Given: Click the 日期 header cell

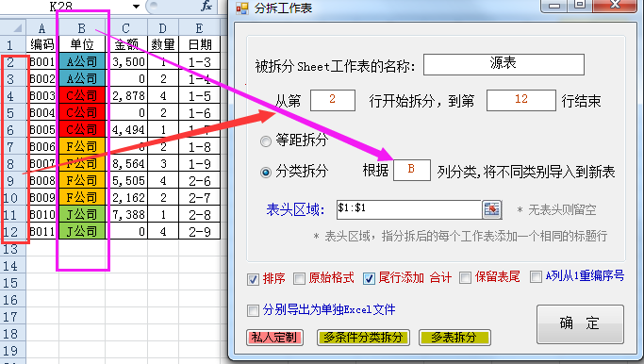Looking at the screenshot, I should [x=199, y=44].
